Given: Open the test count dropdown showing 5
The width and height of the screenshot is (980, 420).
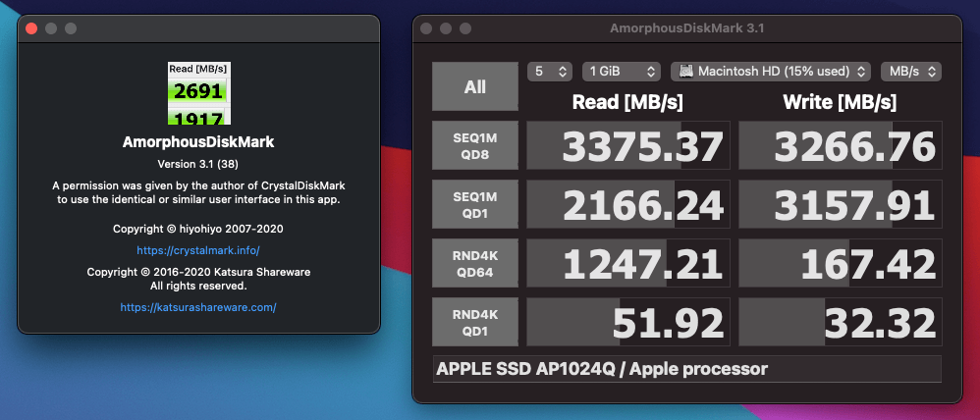Looking at the screenshot, I should (549, 72).
